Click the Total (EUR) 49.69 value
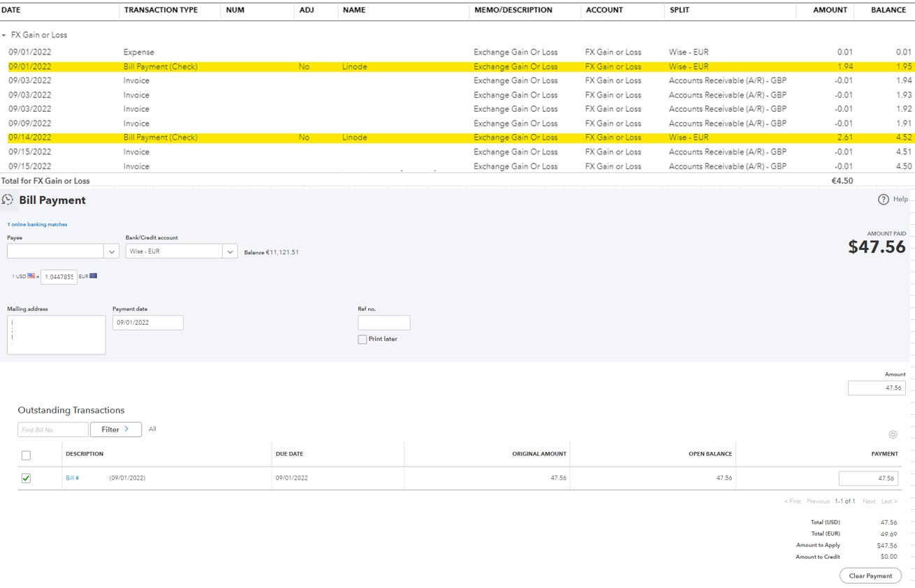915x588 pixels. pos(888,534)
